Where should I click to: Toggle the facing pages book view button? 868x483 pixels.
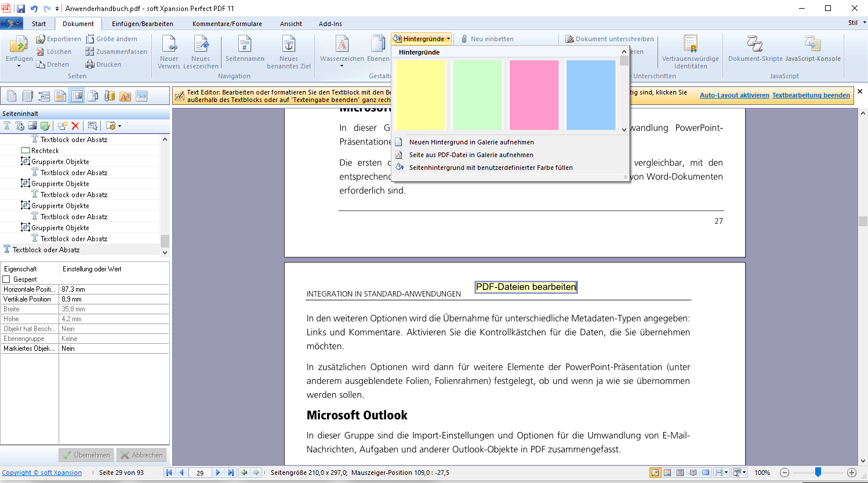[693, 473]
